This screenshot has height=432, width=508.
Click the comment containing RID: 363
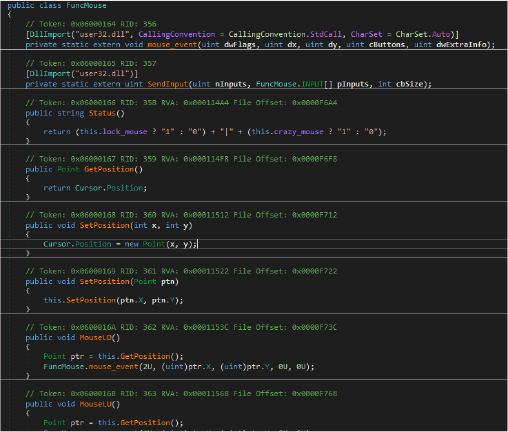[181, 393]
